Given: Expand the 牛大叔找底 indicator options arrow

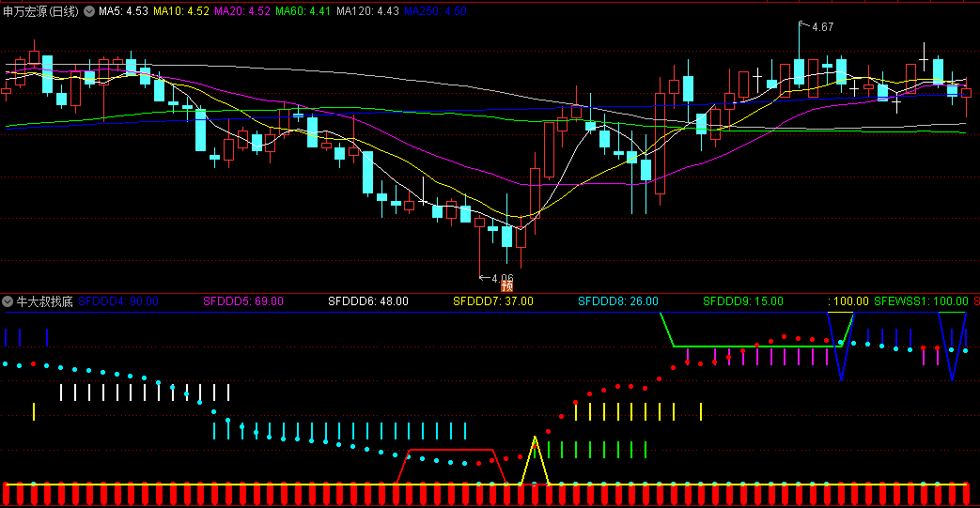Looking at the screenshot, I should [x=8, y=301].
